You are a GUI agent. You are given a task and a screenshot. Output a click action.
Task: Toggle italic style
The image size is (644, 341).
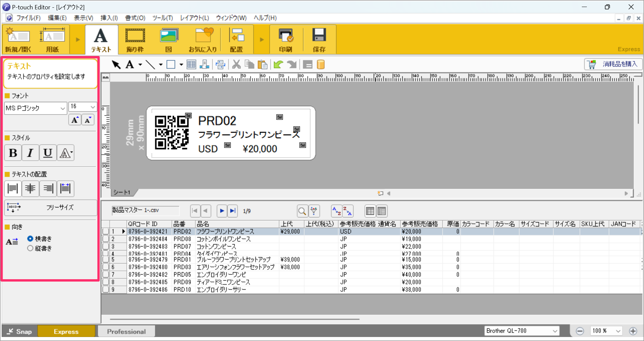(x=30, y=153)
